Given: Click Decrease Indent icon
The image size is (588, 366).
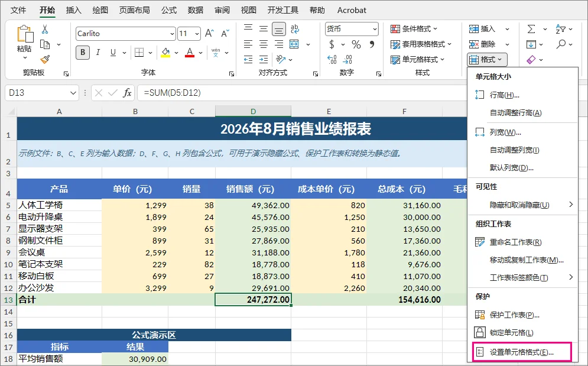Looking at the screenshot, I should pos(248,59).
